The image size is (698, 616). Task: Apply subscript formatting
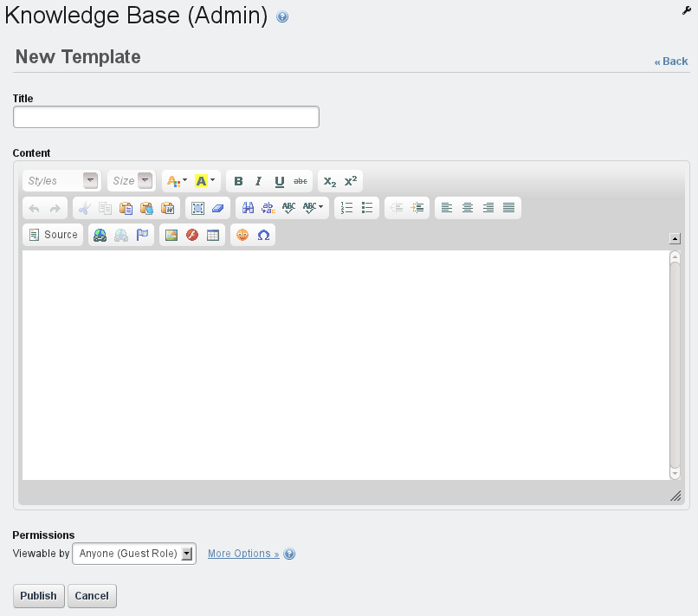click(329, 181)
